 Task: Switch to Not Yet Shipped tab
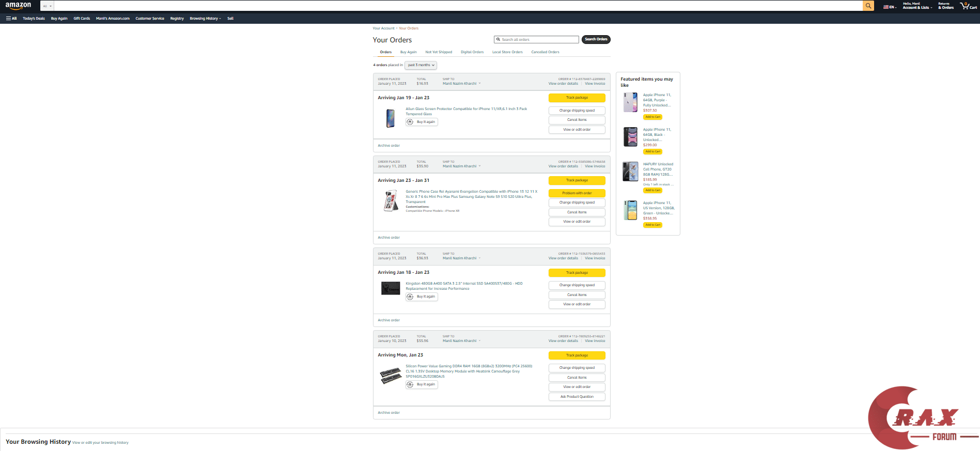click(439, 52)
